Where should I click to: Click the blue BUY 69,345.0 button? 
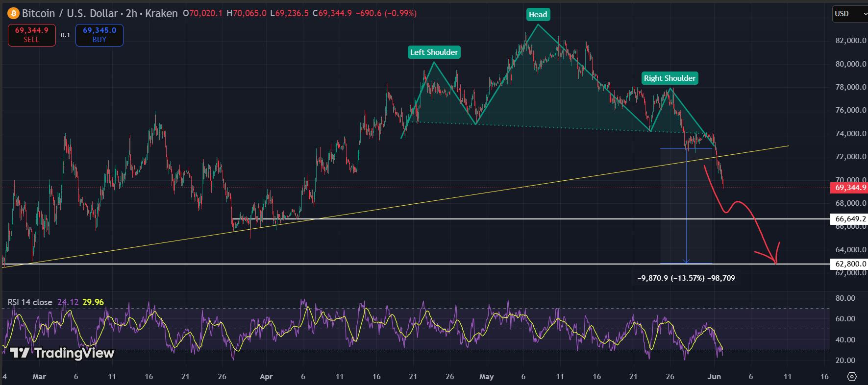pos(99,35)
